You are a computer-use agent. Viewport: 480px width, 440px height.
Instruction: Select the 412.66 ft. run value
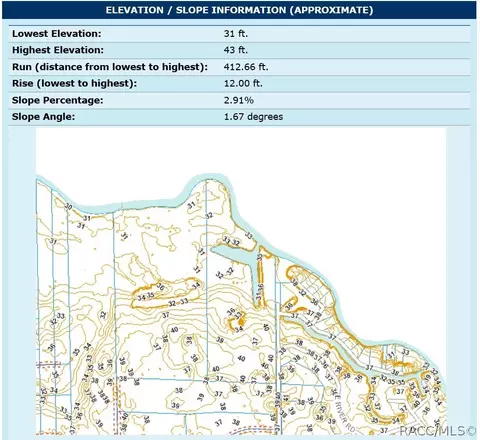[x=246, y=67]
